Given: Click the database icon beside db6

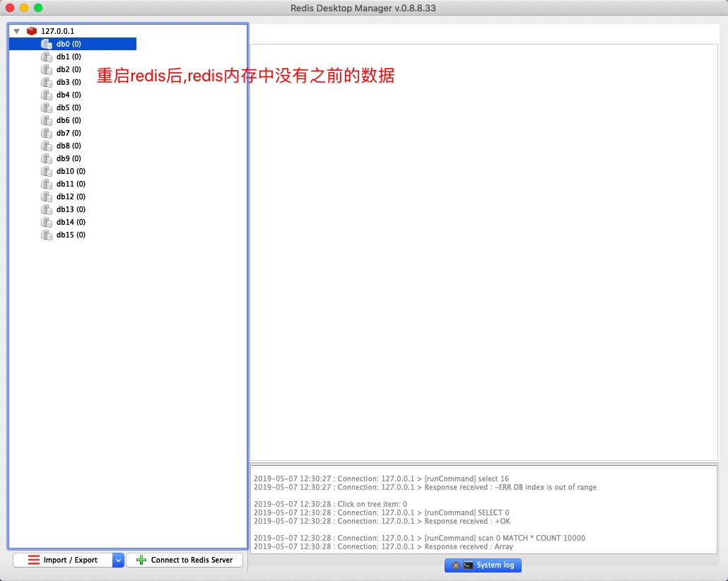Looking at the screenshot, I should coord(47,120).
